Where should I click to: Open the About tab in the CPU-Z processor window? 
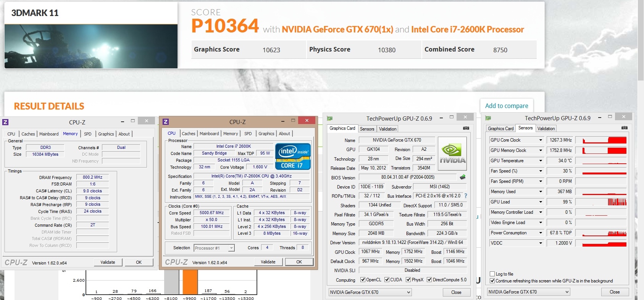coord(284,134)
